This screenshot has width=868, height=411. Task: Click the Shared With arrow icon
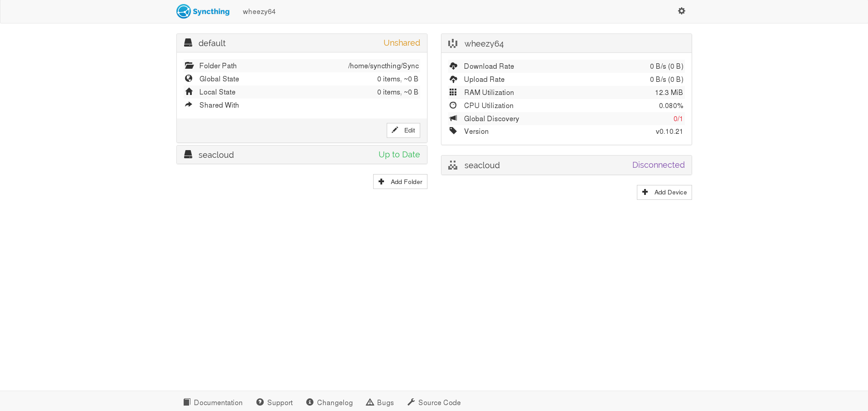click(x=189, y=105)
